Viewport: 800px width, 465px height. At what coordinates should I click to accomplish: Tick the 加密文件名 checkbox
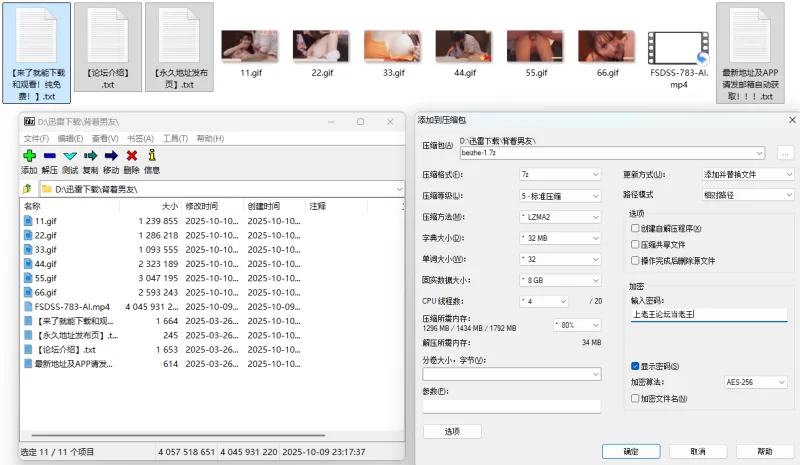point(635,398)
